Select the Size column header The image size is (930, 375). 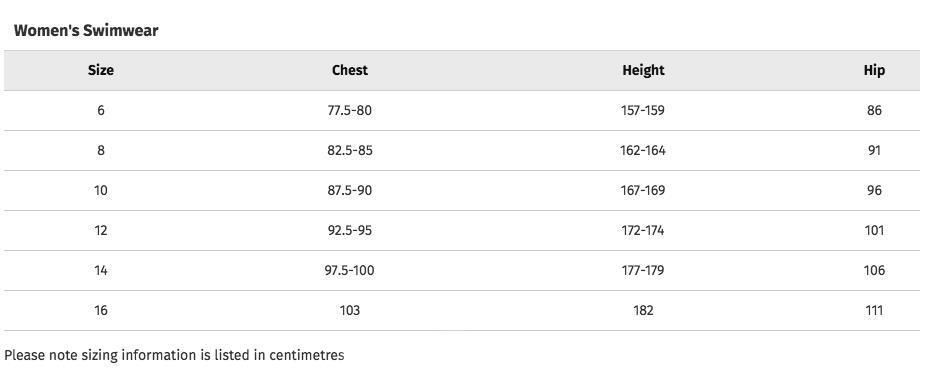(x=101, y=70)
